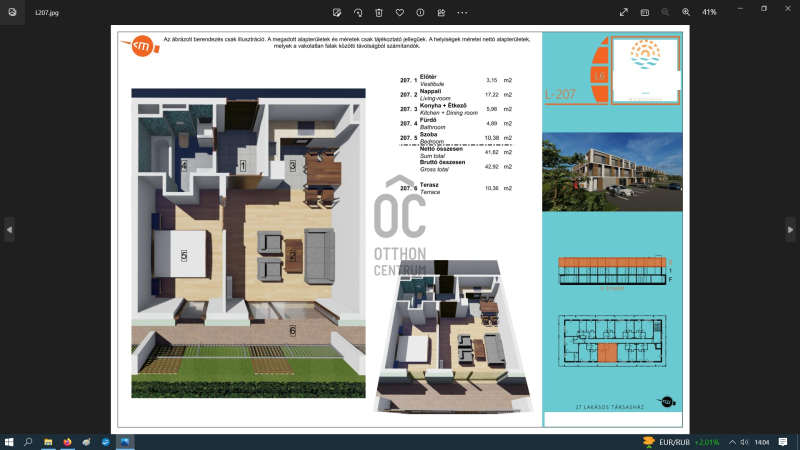Zoom out using the minus magnifier
800x450 pixels.
pyautogui.click(x=665, y=12)
